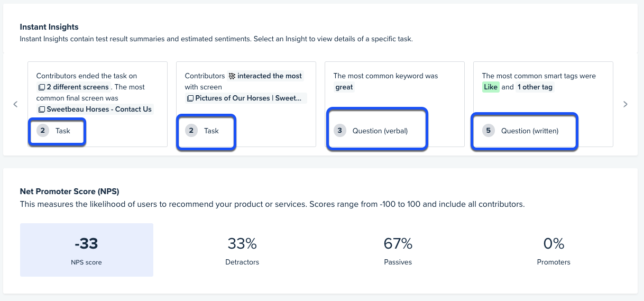The width and height of the screenshot is (644, 301).
Task: Click the screen icon before 'Pictures of Our Horses'
Action: click(190, 98)
